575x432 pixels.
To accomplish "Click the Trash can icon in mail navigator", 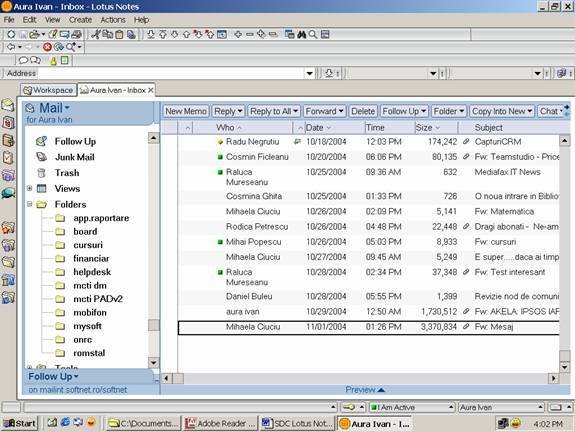I will coord(41,172).
